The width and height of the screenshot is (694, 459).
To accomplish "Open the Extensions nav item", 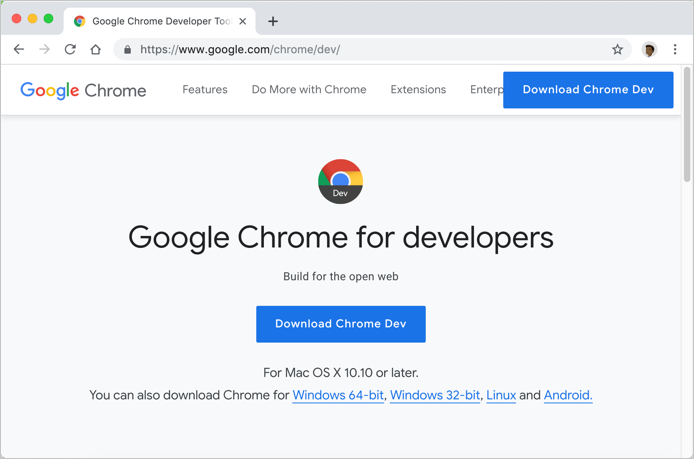I will (418, 89).
